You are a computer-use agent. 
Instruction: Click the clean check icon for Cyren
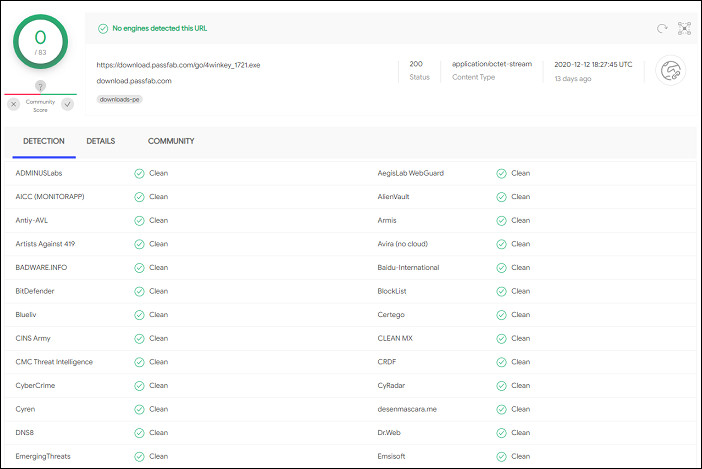(x=139, y=409)
